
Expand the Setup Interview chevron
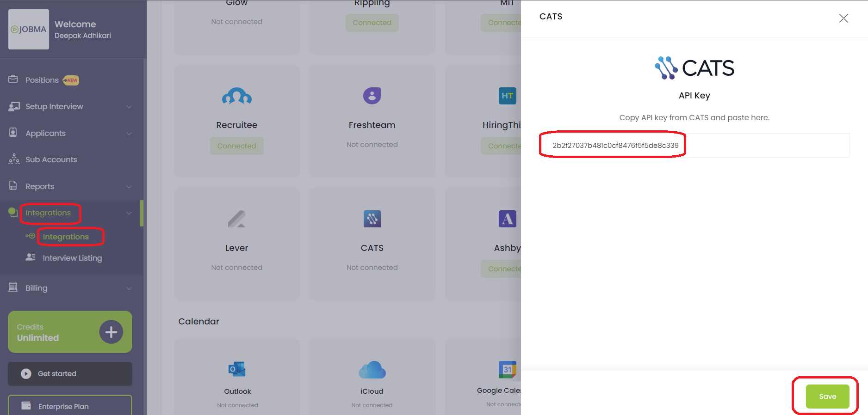pyautogui.click(x=129, y=107)
